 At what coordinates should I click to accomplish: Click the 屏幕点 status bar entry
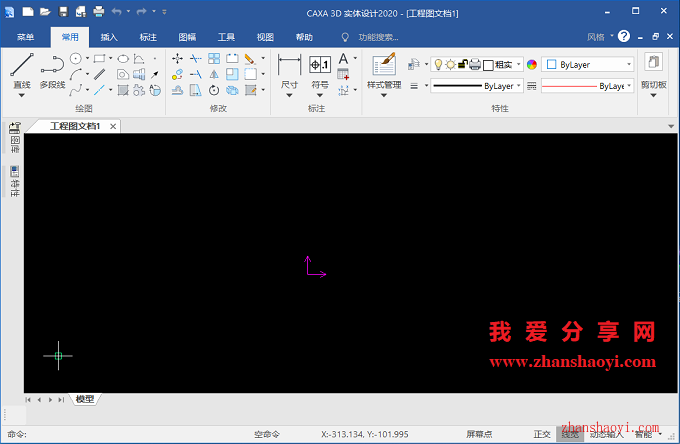tap(479, 434)
